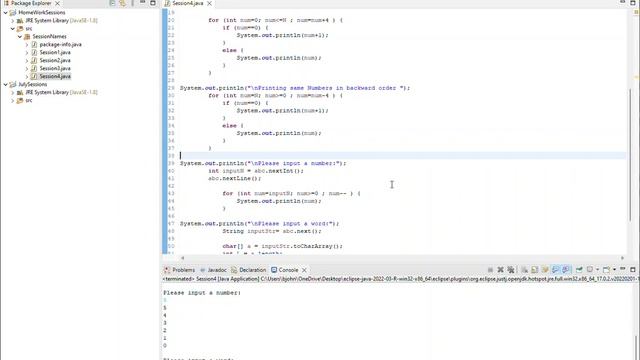Click the terminated Session4 launch description text
This screenshot has width=640, height=360.
tap(401, 279)
